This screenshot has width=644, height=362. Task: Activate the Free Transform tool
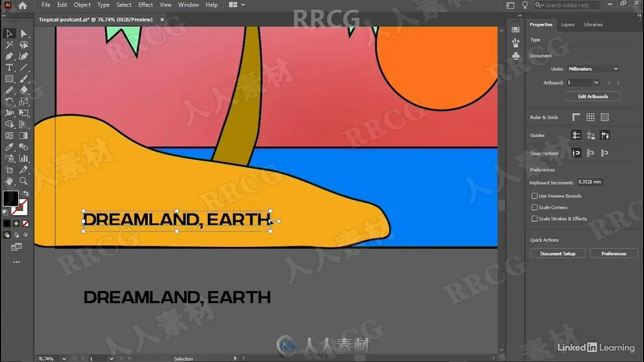pyautogui.click(x=24, y=113)
